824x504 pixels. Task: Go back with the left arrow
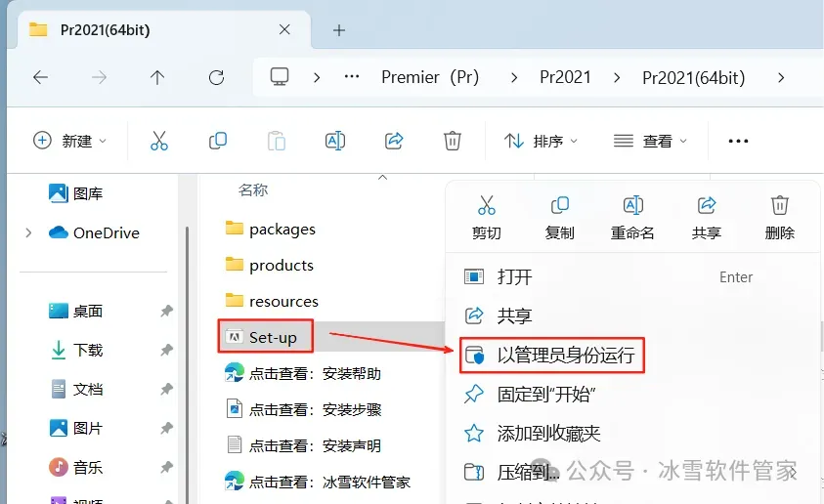tap(40, 78)
